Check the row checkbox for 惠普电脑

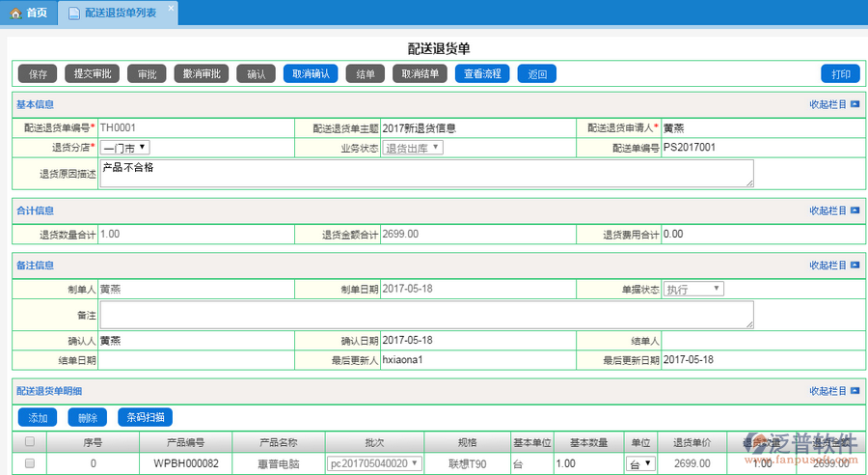pyautogui.click(x=29, y=463)
